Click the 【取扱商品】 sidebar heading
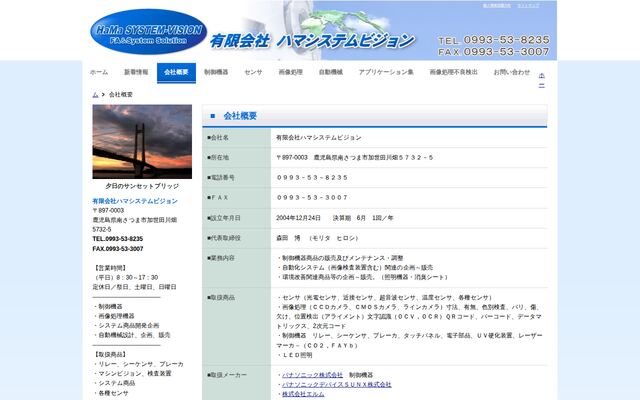 [110, 355]
